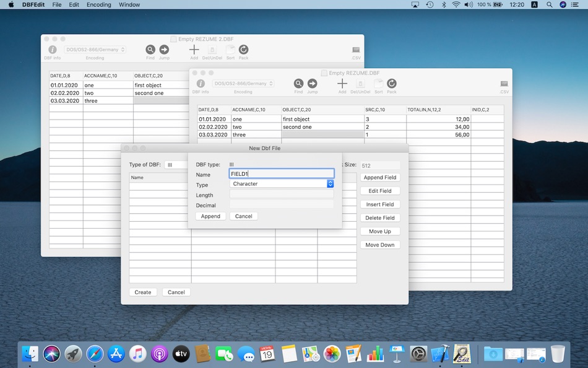Click the CSV icon in REZUME 2.DBF toolbar

coord(356,50)
